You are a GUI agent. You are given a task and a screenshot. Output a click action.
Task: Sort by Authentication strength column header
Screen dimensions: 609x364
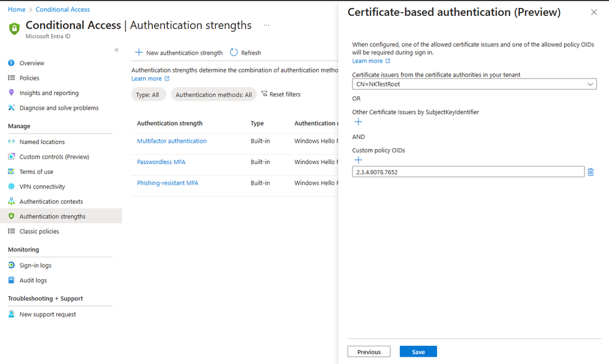(x=169, y=123)
